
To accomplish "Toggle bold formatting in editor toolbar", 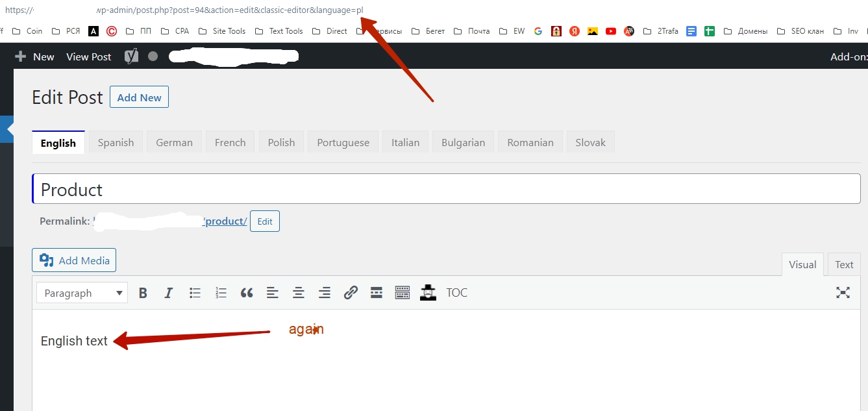I will tap(143, 293).
